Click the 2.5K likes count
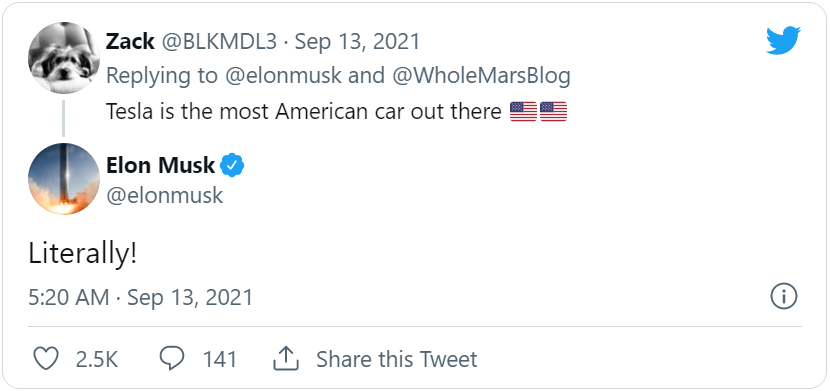830x391 pixels. 97,360
